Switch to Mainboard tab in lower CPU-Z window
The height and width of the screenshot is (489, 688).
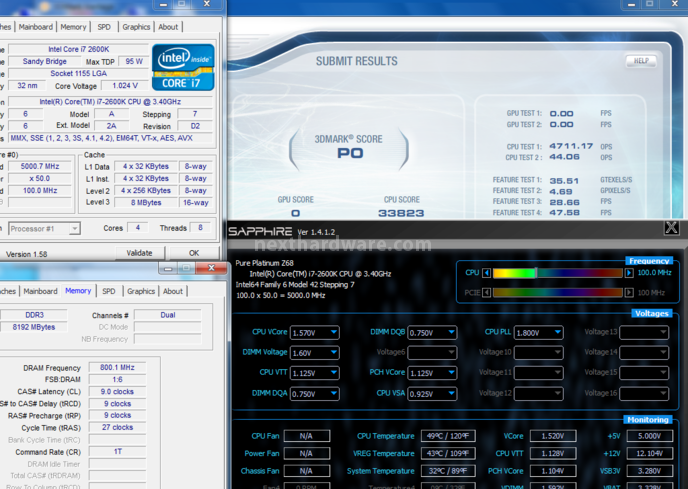click(40, 291)
